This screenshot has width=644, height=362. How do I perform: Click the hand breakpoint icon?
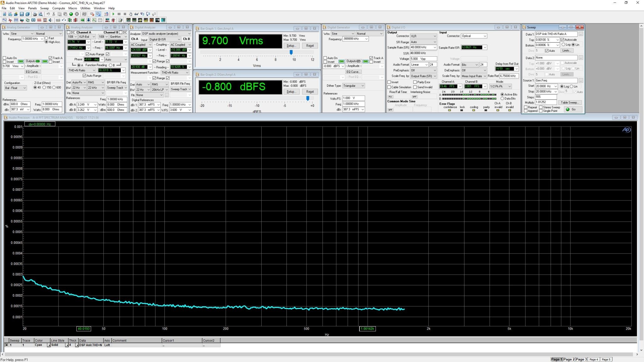[x=130, y=14]
